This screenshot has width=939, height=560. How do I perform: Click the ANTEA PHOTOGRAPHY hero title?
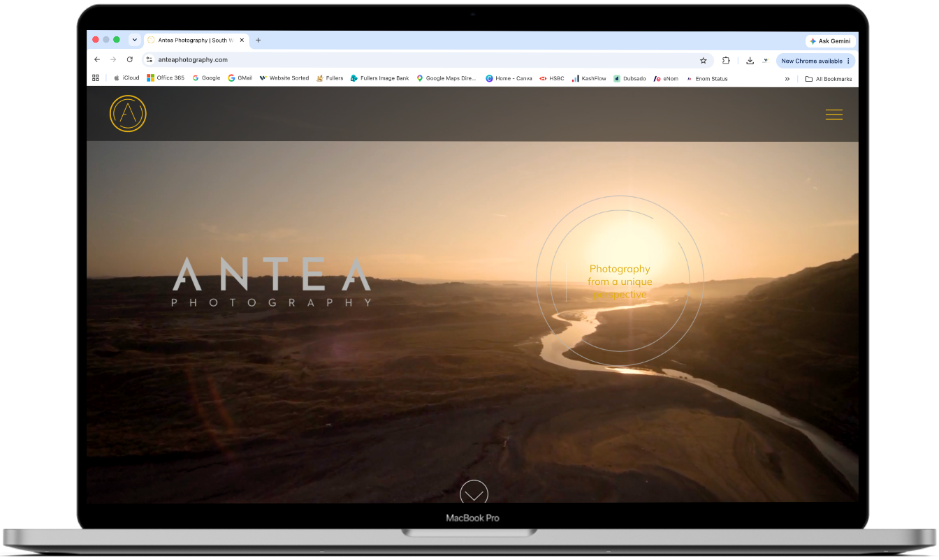click(272, 281)
